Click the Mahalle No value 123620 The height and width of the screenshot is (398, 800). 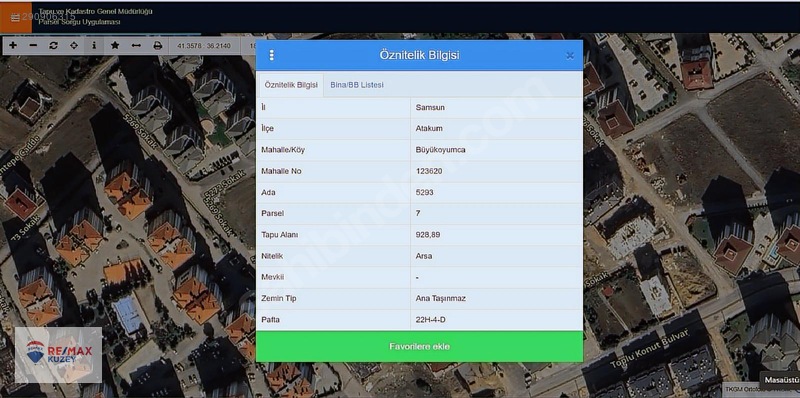(496, 171)
